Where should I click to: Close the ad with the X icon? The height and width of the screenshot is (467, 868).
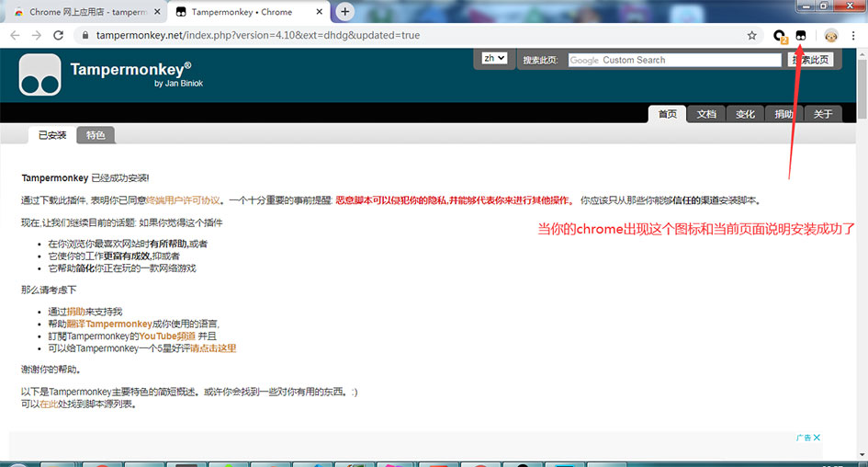[817, 438]
